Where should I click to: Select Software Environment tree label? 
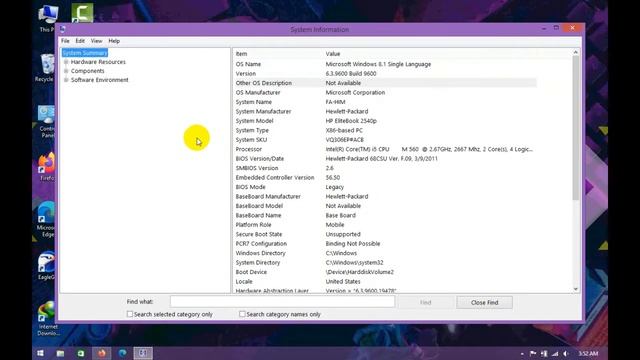[100, 80]
